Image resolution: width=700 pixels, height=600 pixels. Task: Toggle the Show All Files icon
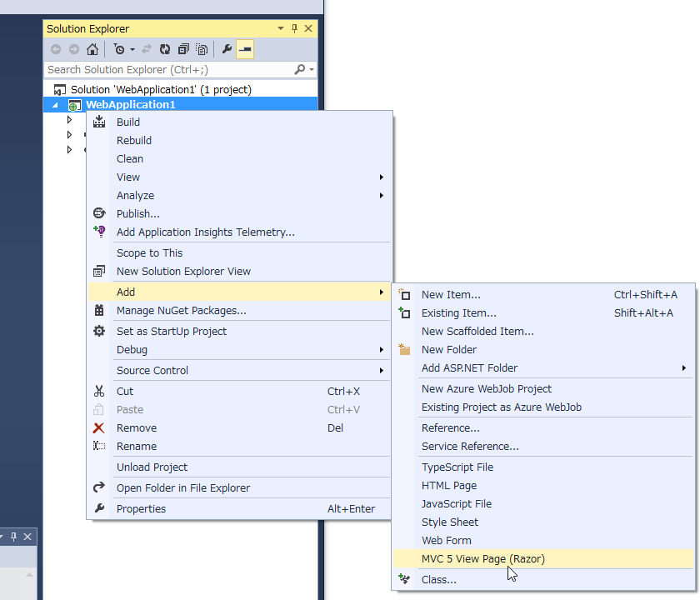coord(202,49)
